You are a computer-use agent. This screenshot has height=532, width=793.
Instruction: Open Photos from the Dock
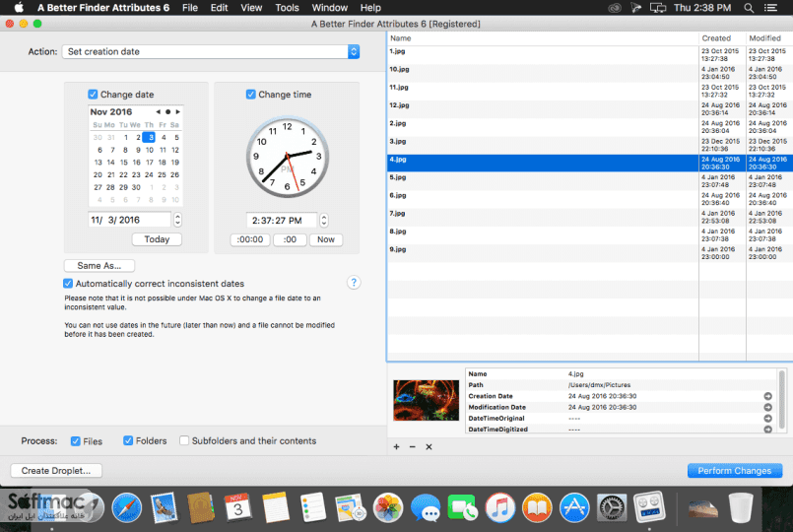(388, 507)
